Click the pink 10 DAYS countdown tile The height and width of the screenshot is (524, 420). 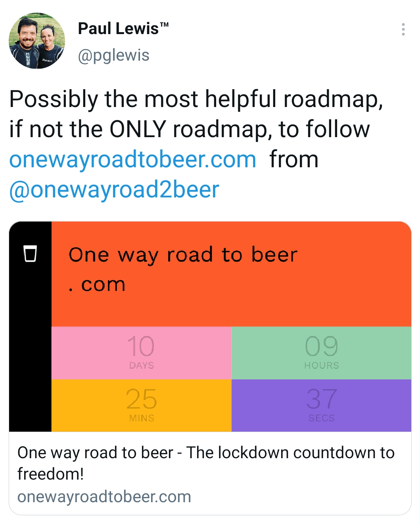pyautogui.click(x=141, y=353)
